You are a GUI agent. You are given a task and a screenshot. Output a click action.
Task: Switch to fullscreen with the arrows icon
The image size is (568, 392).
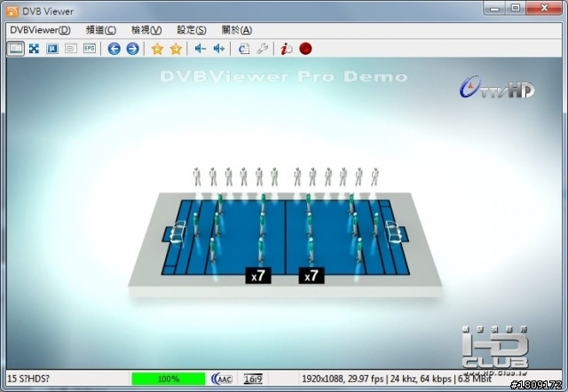coord(34,49)
